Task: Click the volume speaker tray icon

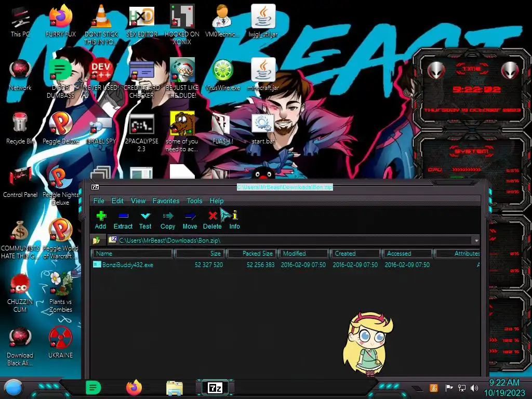Action: pyautogui.click(x=474, y=388)
